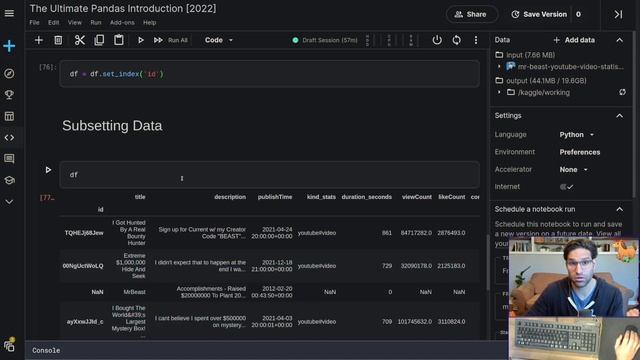Viewport: 640px width, 360px height.
Task: Open the table Datasets icon
Action: (9, 116)
